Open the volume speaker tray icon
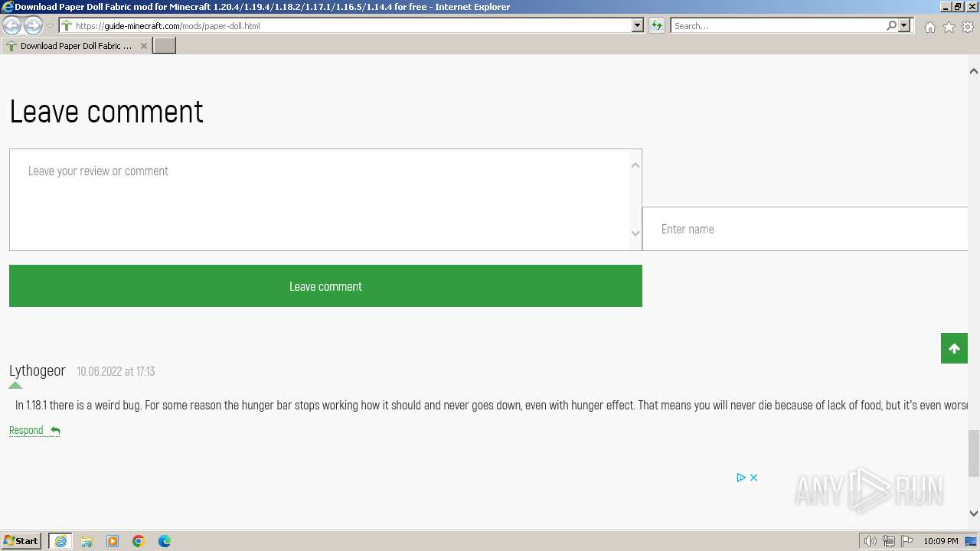Viewport: 980px width, 551px height. click(x=871, y=541)
